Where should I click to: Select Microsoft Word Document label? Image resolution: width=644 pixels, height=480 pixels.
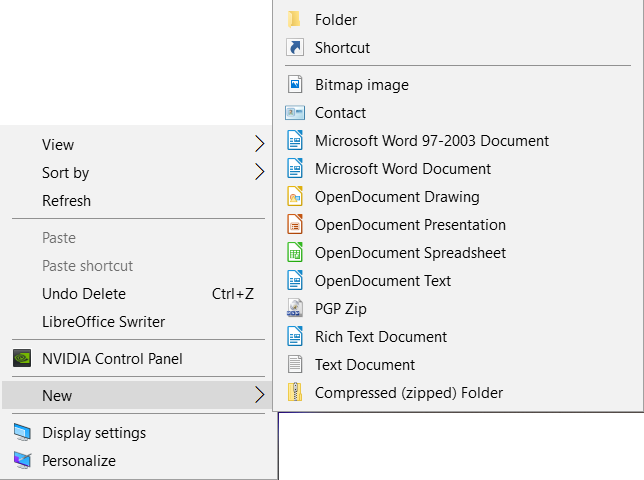pyautogui.click(x=403, y=169)
